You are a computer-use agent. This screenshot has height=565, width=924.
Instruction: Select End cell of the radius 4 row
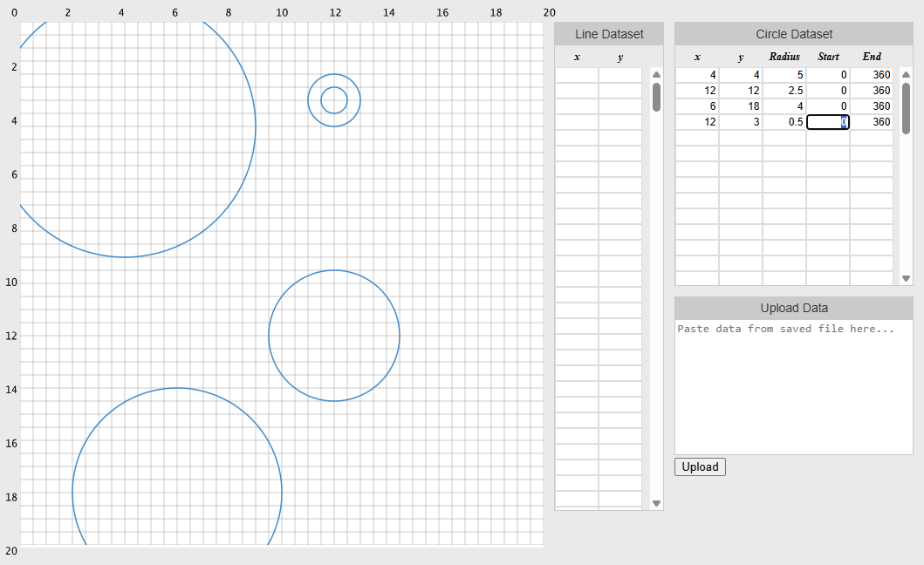click(872, 106)
